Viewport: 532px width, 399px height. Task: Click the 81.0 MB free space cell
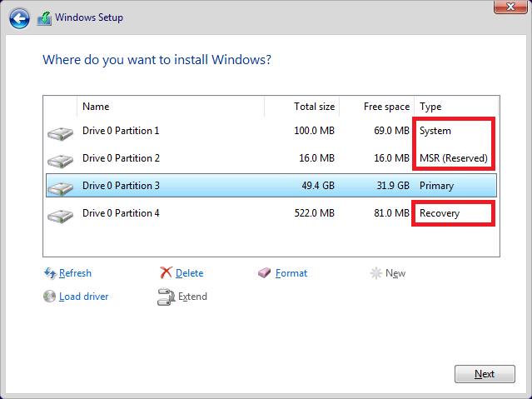pos(391,213)
